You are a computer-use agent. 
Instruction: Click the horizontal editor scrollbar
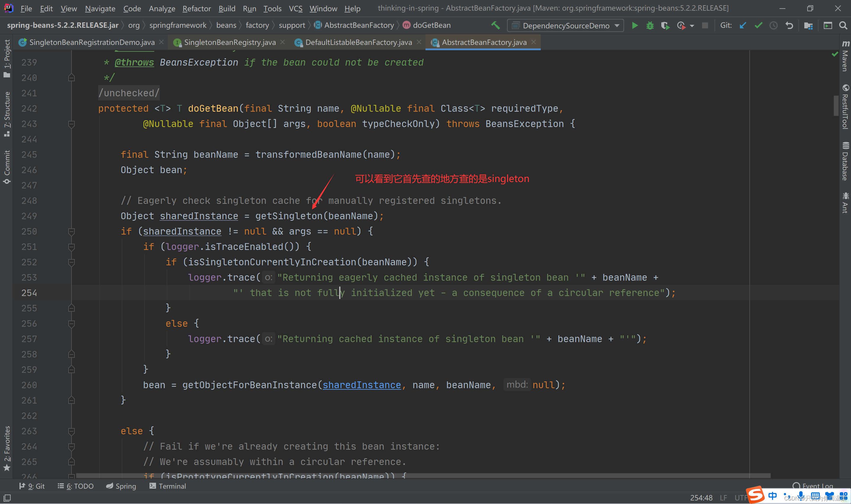423,475
